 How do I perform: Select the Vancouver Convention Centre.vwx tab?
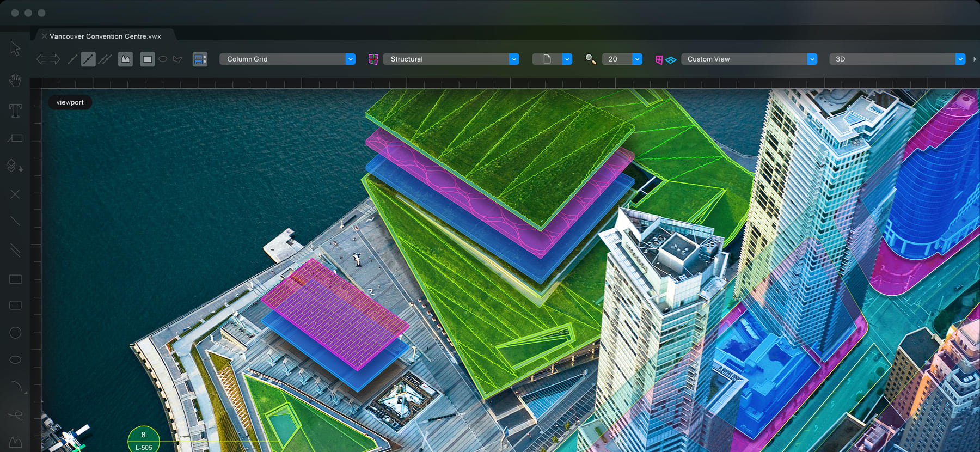pos(106,36)
